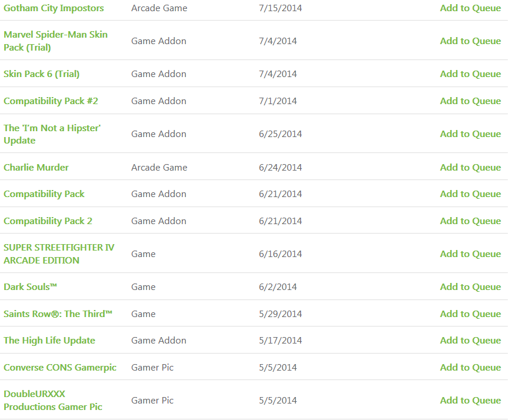The width and height of the screenshot is (509, 420).
Task: Add Compatibility Pack 2 to queue
Action: (x=470, y=221)
